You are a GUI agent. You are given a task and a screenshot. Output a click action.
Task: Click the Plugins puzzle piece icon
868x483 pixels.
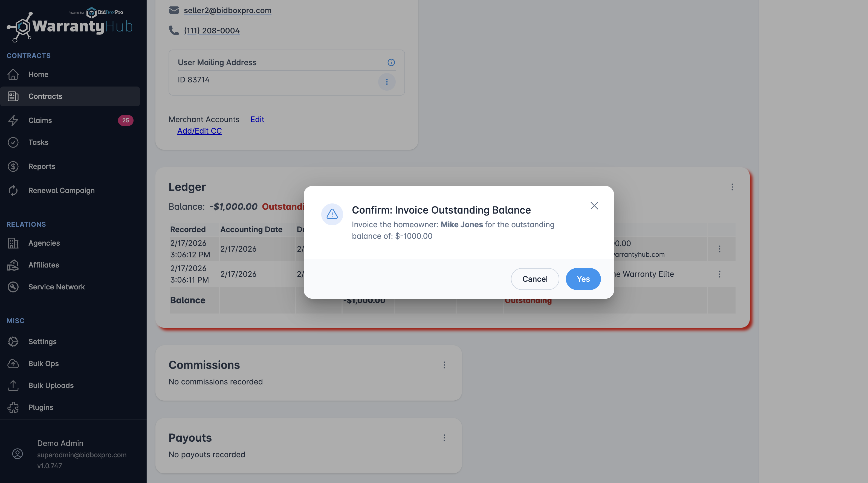[13, 407]
